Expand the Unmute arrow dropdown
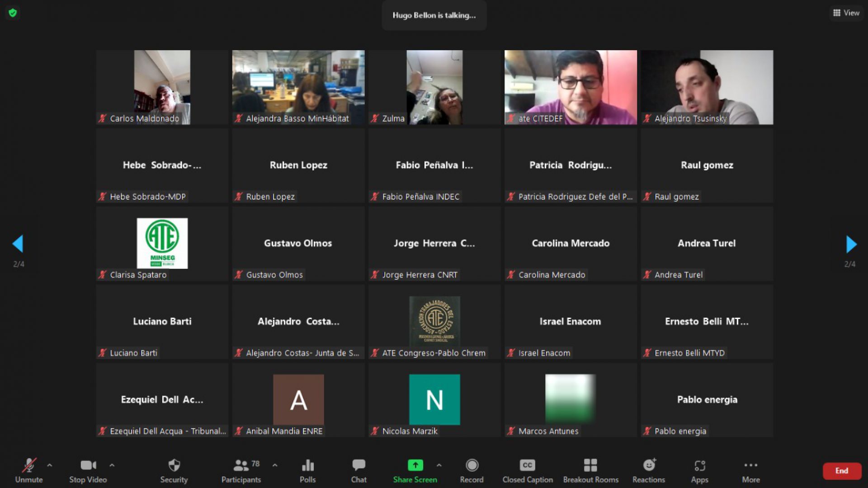 pyautogui.click(x=46, y=466)
